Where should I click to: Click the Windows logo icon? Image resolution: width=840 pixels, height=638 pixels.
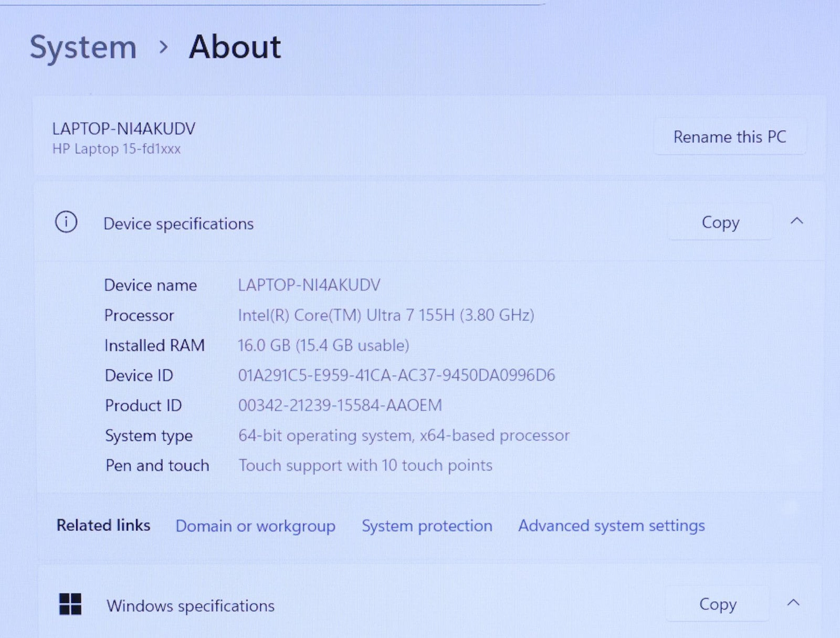pyautogui.click(x=70, y=604)
